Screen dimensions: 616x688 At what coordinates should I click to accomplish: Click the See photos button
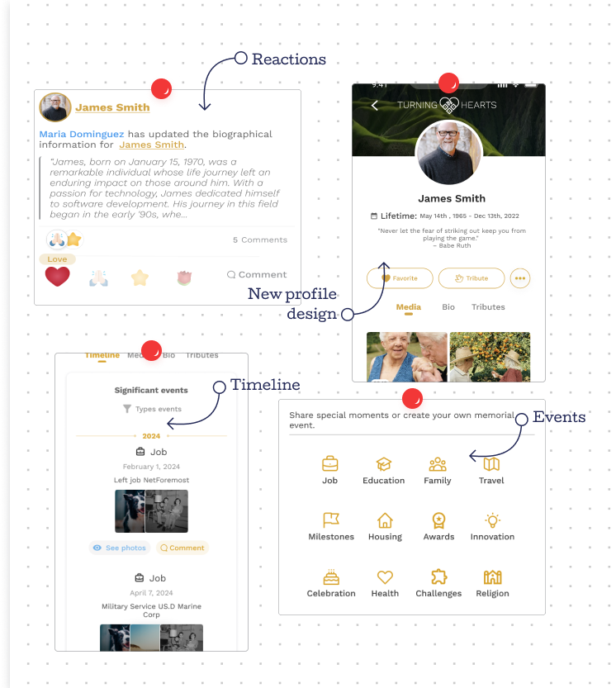pyautogui.click(x=120, y=548)
